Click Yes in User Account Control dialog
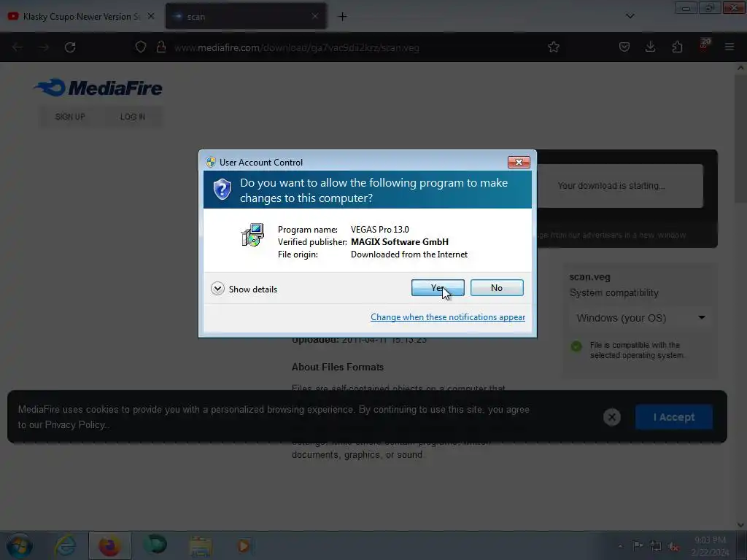The width and height of the screenshot is (747, 560). pos(438,287)
